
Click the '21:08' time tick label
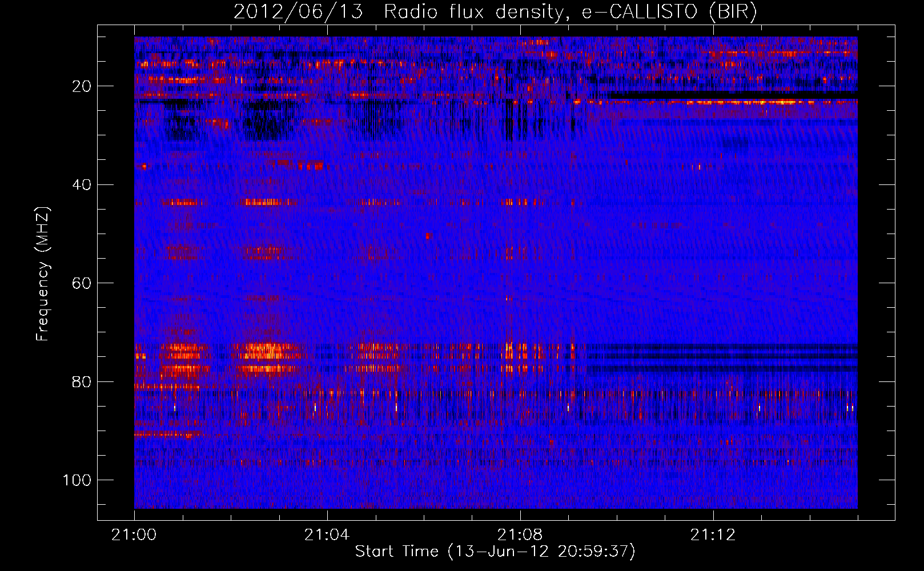[520, 535]
